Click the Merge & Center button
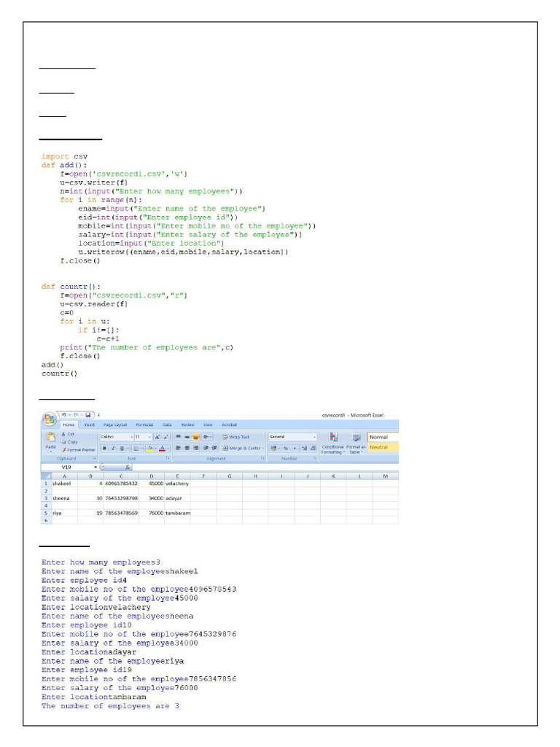This screenshot has height=747, width=560. click(243, 448)
